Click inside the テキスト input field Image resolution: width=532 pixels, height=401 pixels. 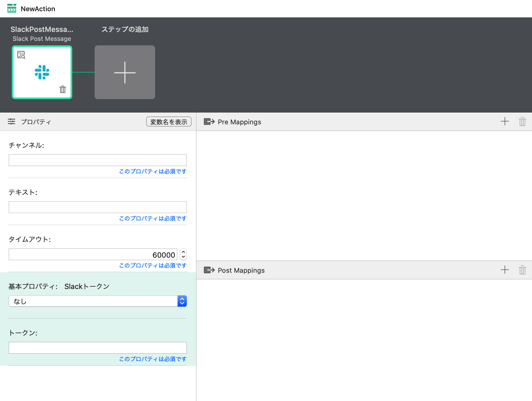(x=97, y=207)
